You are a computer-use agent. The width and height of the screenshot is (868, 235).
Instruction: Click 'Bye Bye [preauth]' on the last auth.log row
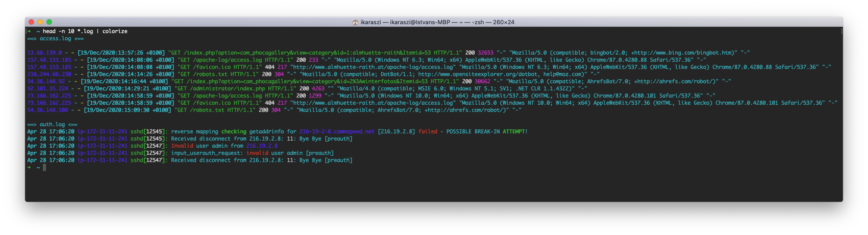[x=326, y=160]
